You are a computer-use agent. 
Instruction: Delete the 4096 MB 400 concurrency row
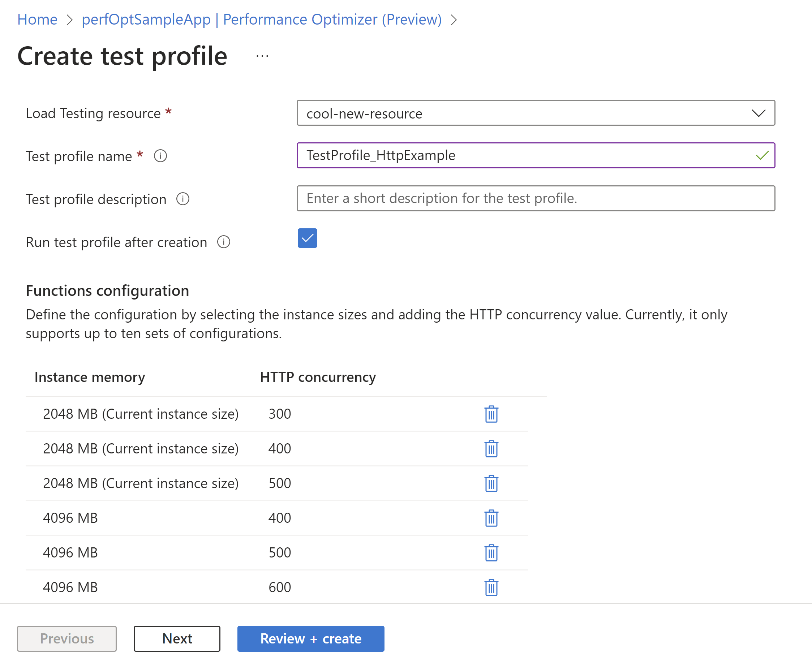point(491,518)
